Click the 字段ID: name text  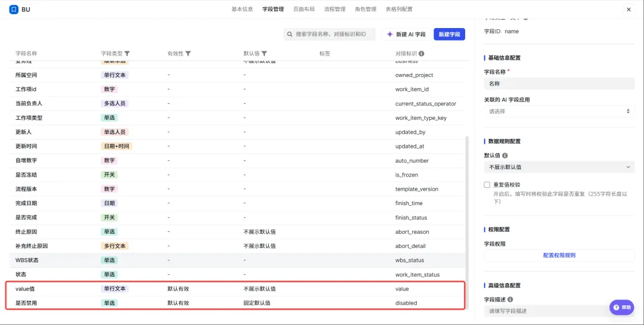[x=501, y=31]
